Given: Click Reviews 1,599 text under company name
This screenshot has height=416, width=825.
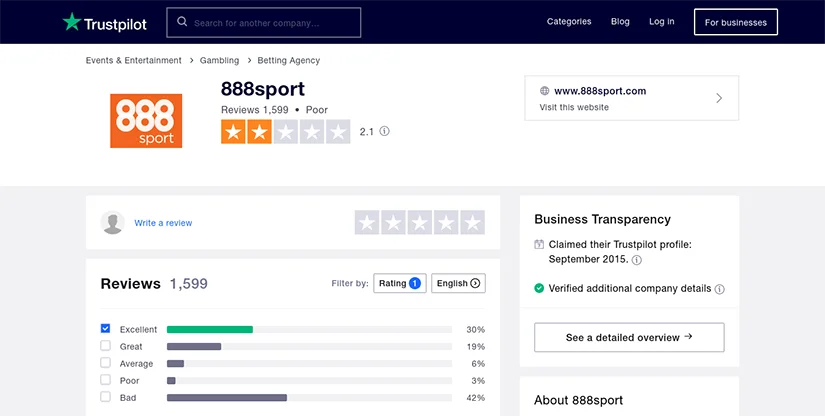Looking at the screenshot, I should tap(255, 110).
